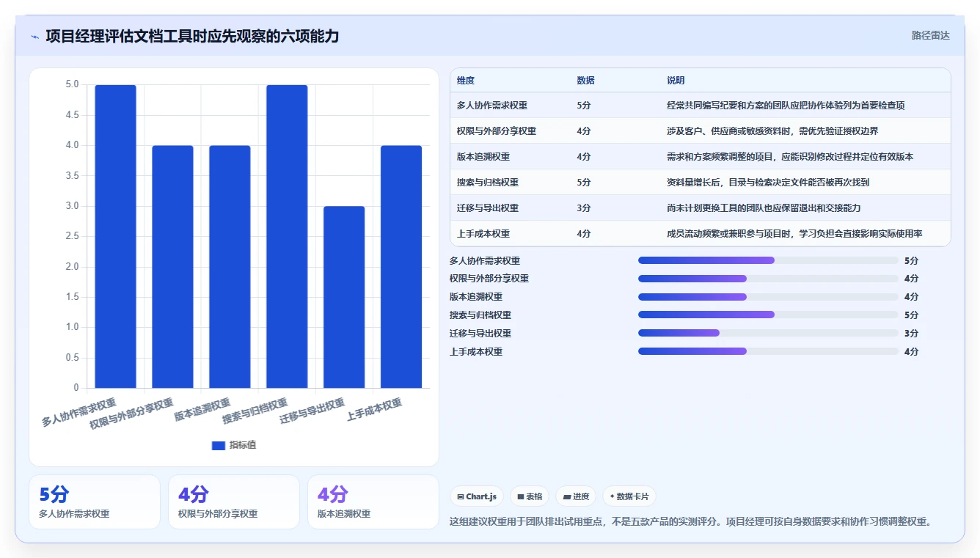The width and height of the screenshot is (980, 558).
Task: Click the 权限与外部分享权重 progress bar
Action: point(768,279)
